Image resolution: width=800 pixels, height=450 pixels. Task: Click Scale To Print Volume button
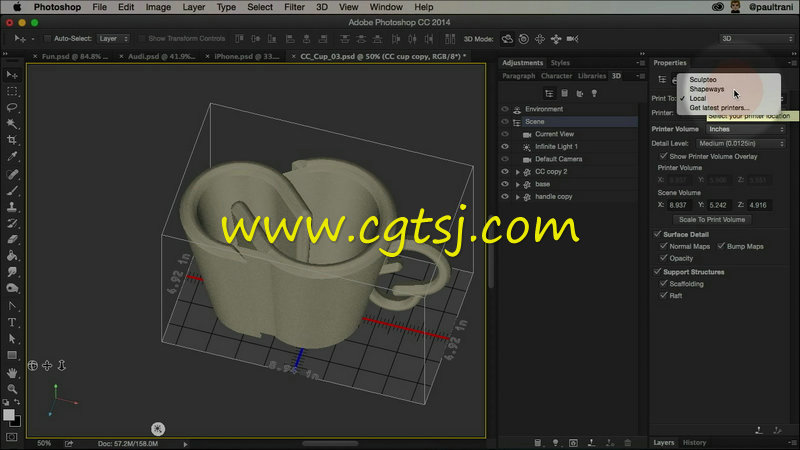pos(712,219)
